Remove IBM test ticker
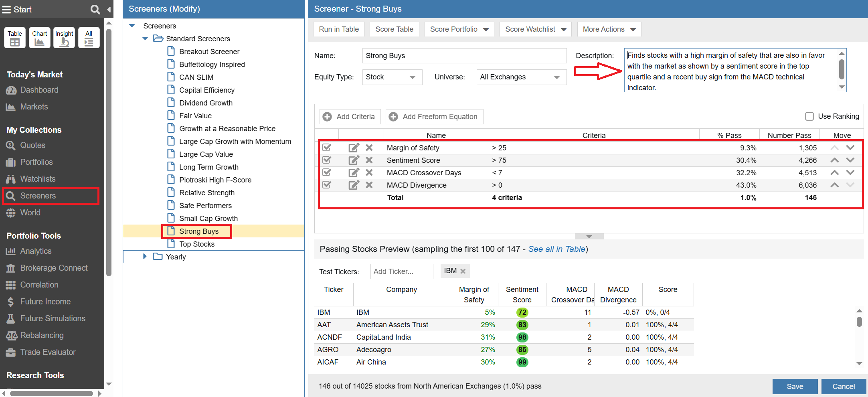 click(463, 271)
